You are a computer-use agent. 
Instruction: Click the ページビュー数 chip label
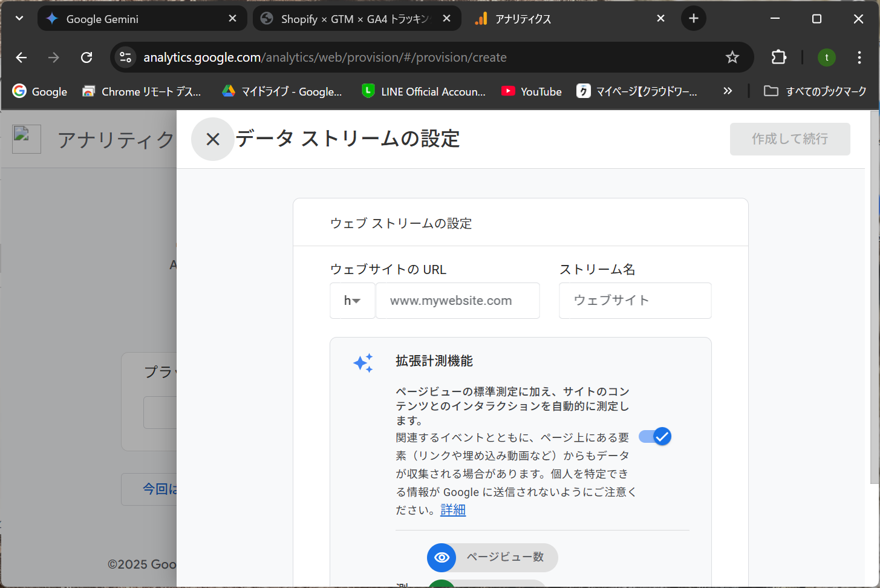505,557
